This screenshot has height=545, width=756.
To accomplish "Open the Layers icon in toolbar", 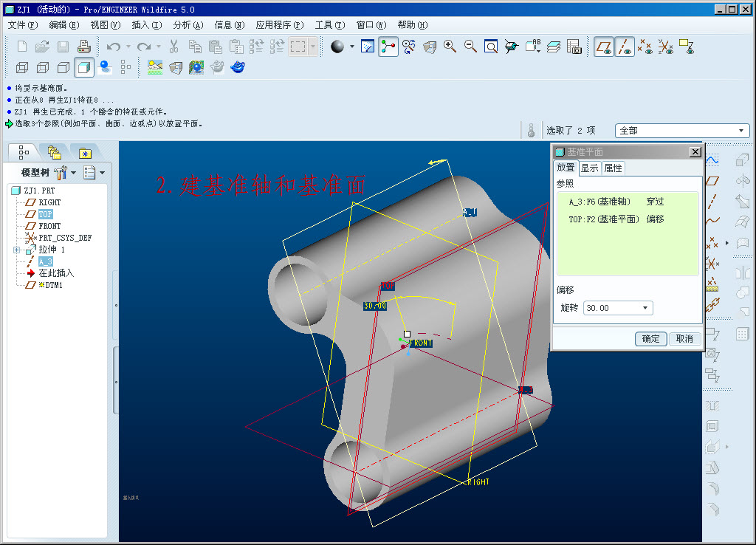I will [554, 47].
